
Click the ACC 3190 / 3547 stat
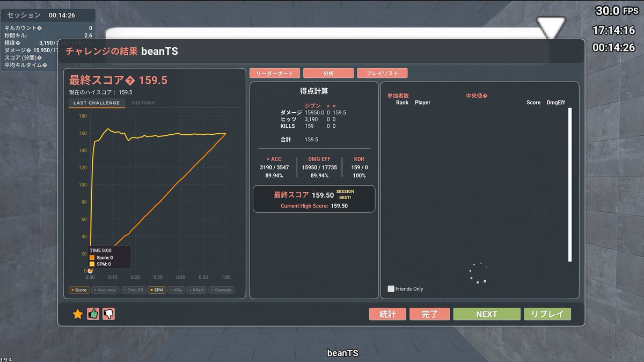(274, 168)
